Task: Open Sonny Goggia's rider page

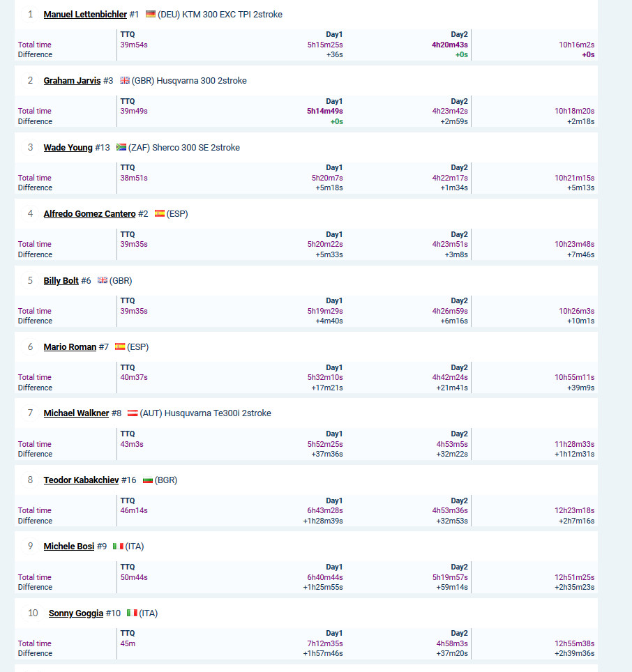Action: 76,613
